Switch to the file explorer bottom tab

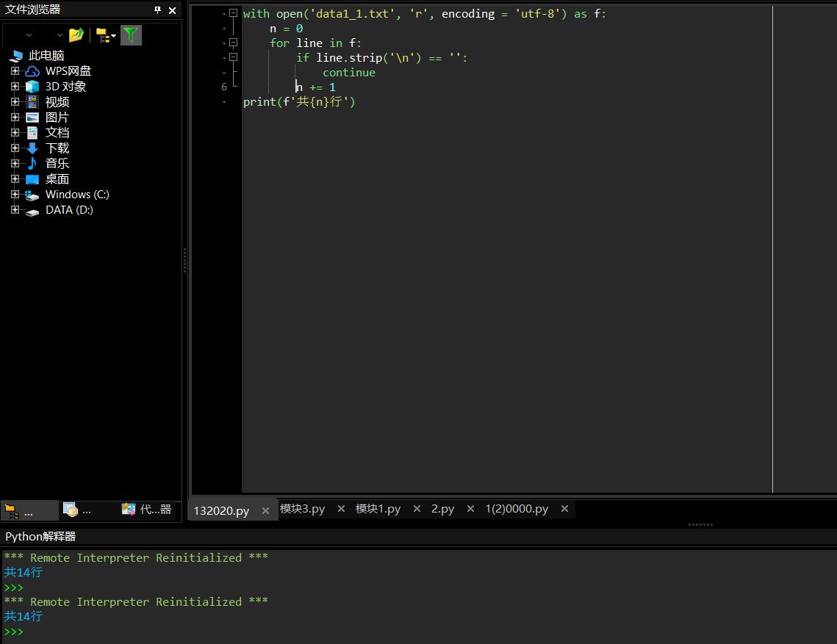(x=29, y=510)
